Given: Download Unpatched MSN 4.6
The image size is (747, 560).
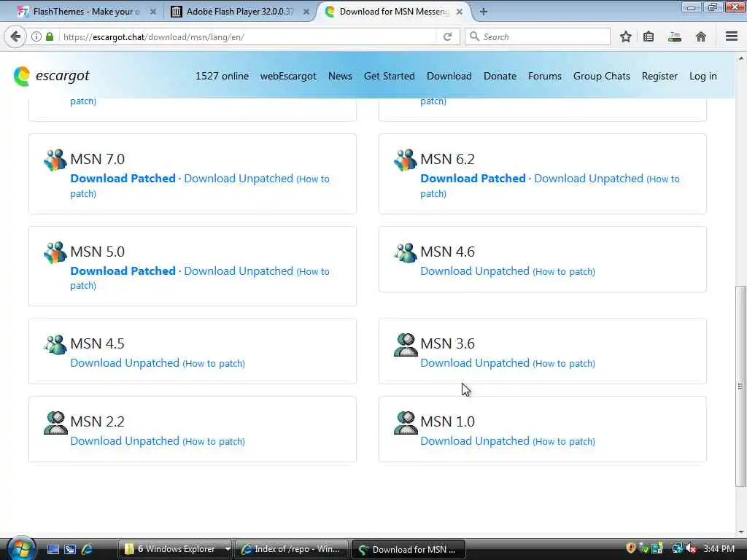Looking at the screenshot, I should point(475,271).
